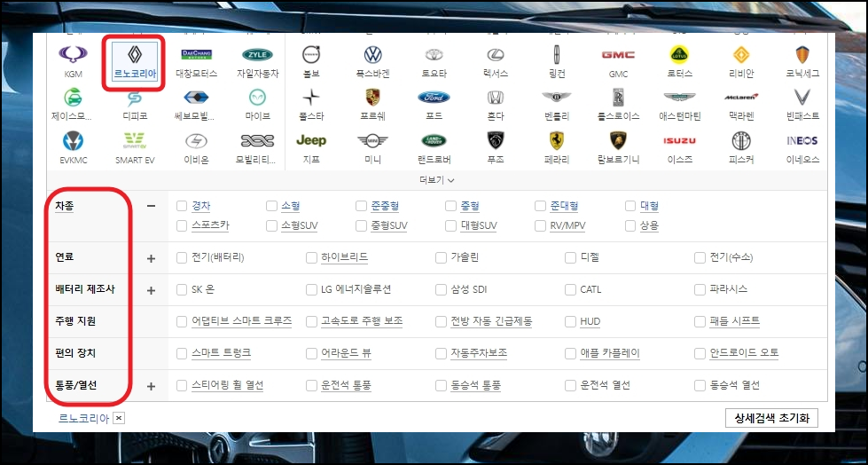
Task: Expand brand list via 더보기
Action: click(x=437, y=180)
